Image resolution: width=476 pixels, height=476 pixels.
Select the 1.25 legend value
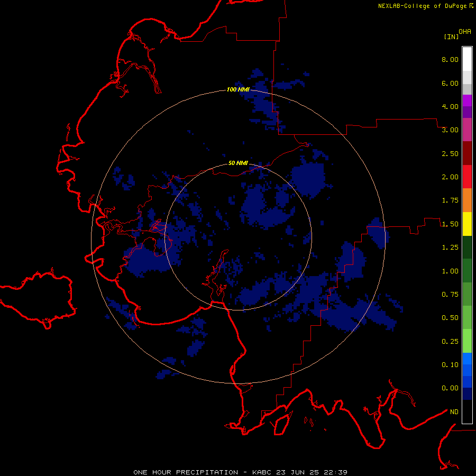click(x=450, y=248)
